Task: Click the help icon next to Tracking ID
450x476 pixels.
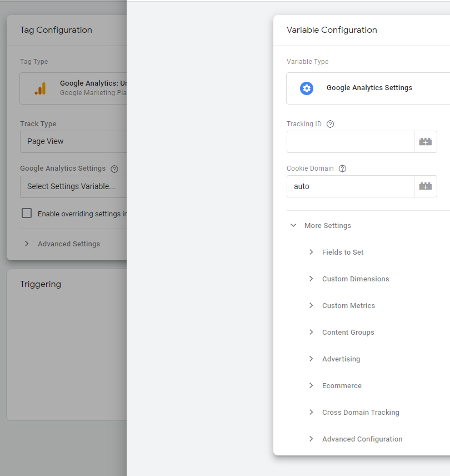Action: pos(331,124)
